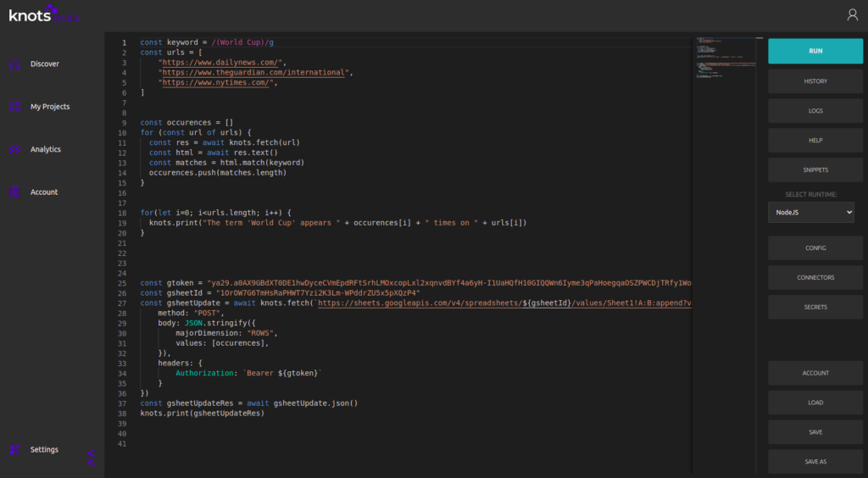Click the Discover home icon
This screenshot has height=478, width=868.
[x=15, y=64]
